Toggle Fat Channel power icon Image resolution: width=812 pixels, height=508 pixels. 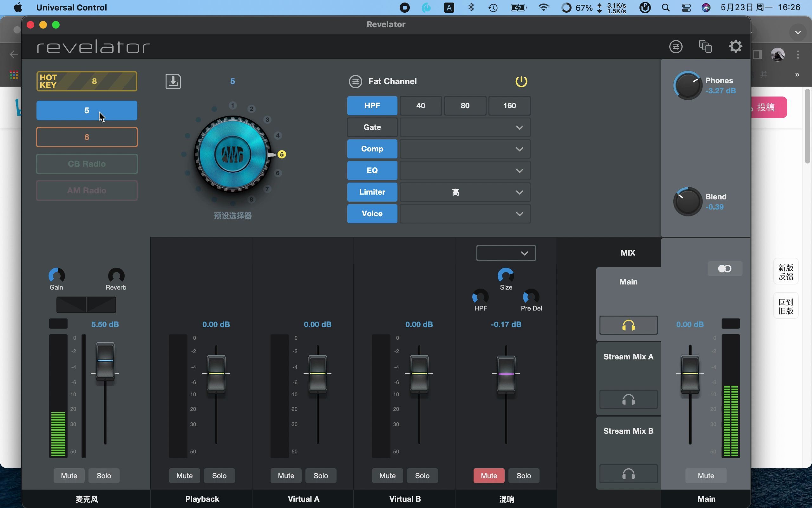pyautogui.click(x=521, y=81)
